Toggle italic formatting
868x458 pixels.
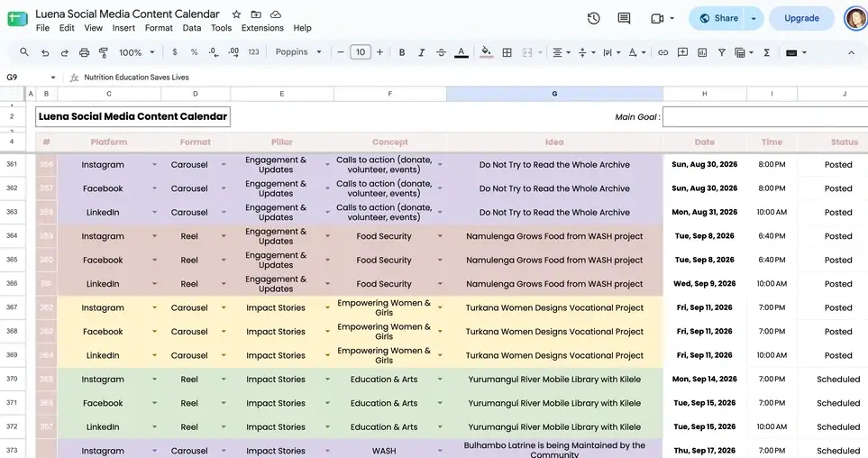tap(421, 52)
